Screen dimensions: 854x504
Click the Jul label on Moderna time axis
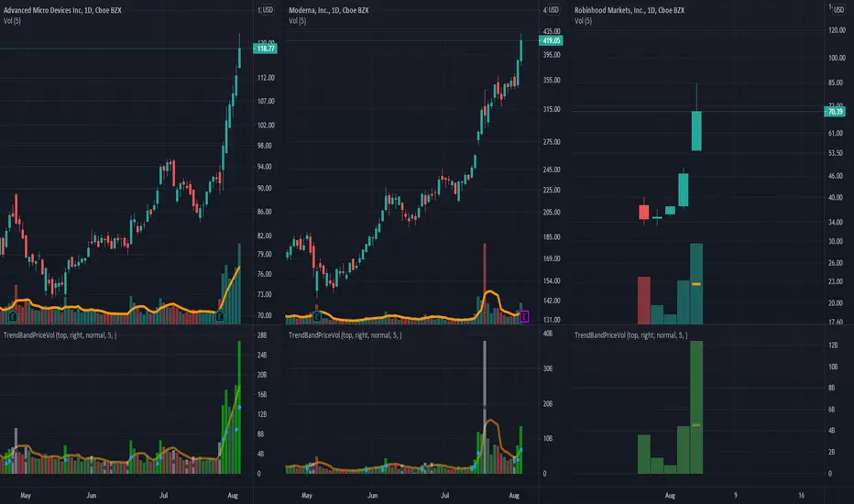click(x=444, y=495)
